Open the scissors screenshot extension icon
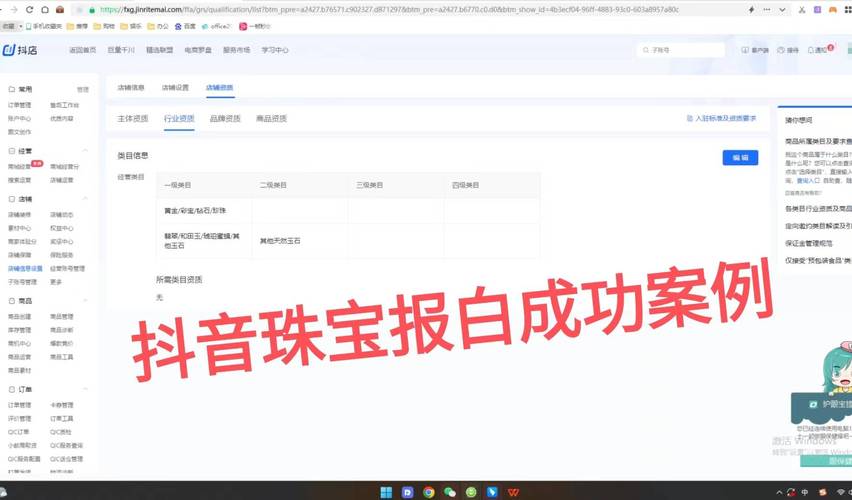Viewport: 852px width, 500px height. tap(801, 10)
